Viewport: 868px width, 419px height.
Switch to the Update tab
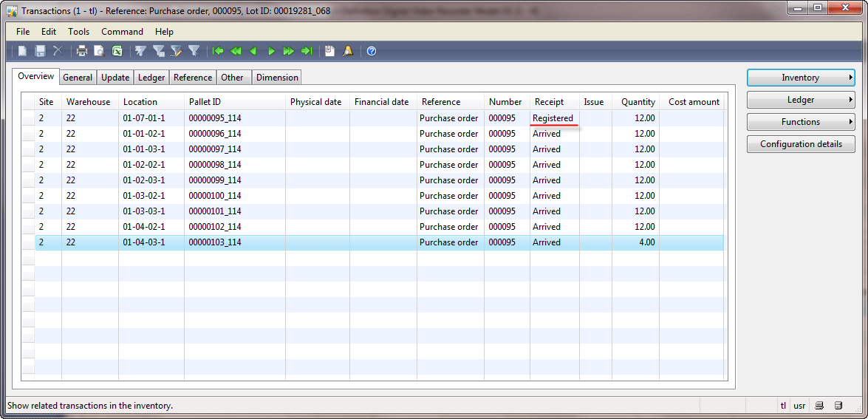click(115, 78)
